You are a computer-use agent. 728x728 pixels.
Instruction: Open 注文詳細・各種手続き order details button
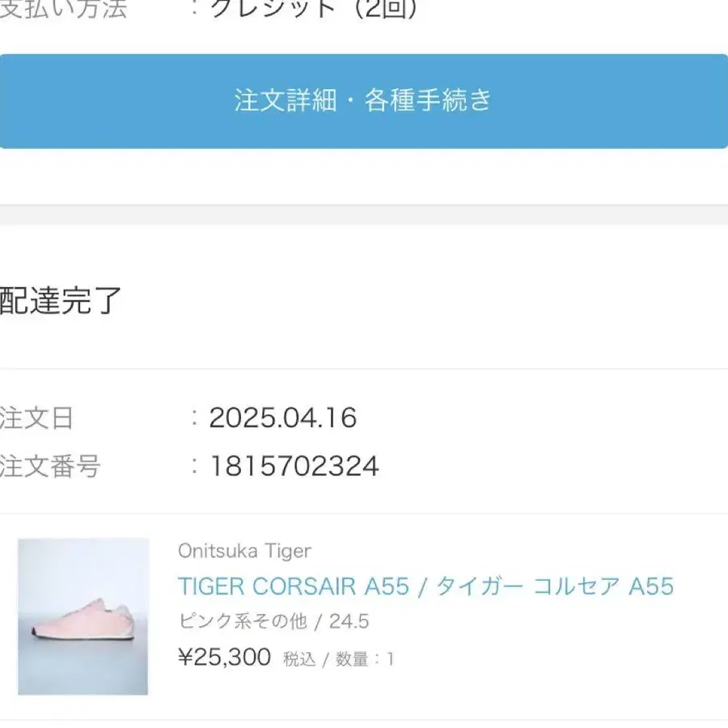[x=363, y=101]
